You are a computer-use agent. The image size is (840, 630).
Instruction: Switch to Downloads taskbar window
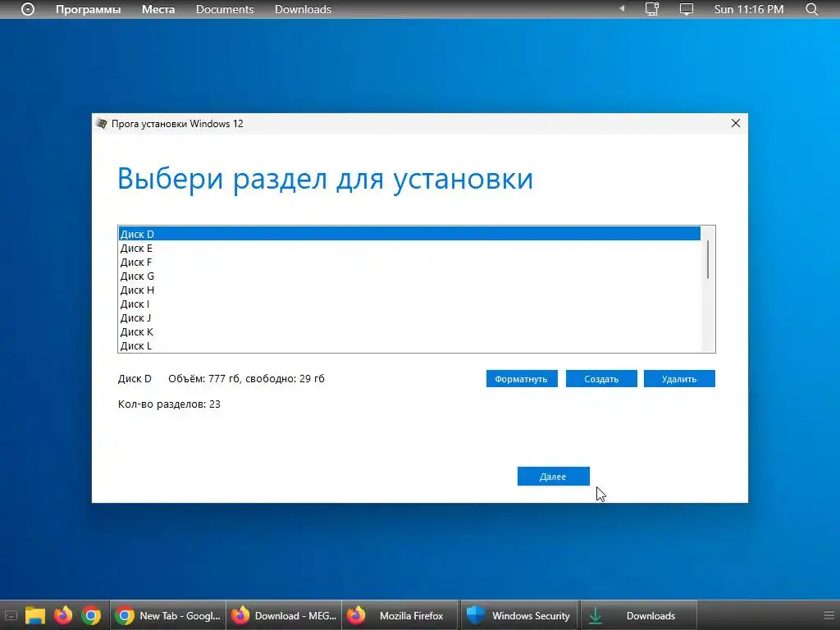point(638,615)
